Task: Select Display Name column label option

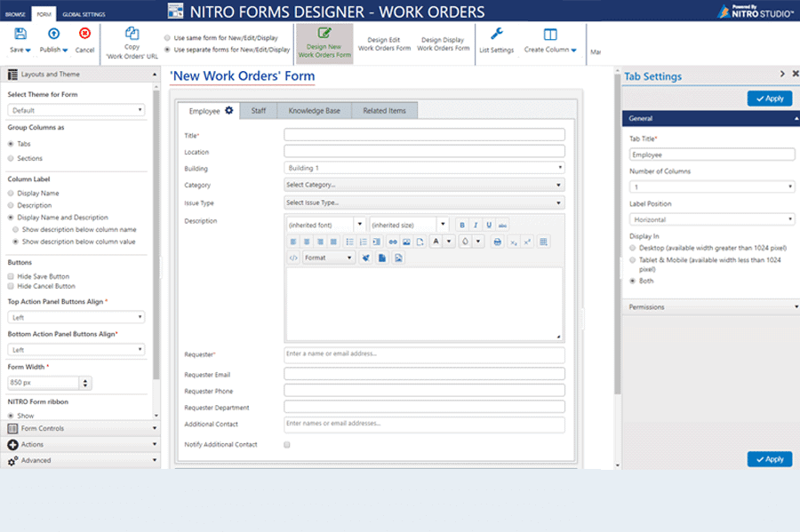Action: [x=11, y=193]
